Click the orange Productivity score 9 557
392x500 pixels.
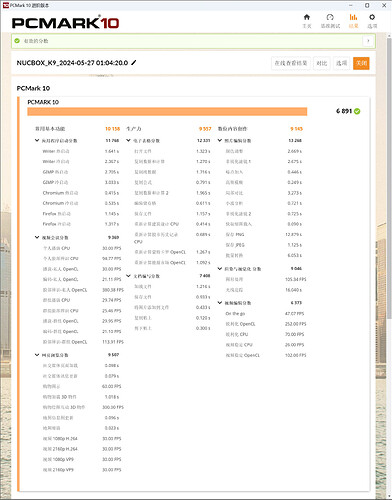[x=205, y=129]
